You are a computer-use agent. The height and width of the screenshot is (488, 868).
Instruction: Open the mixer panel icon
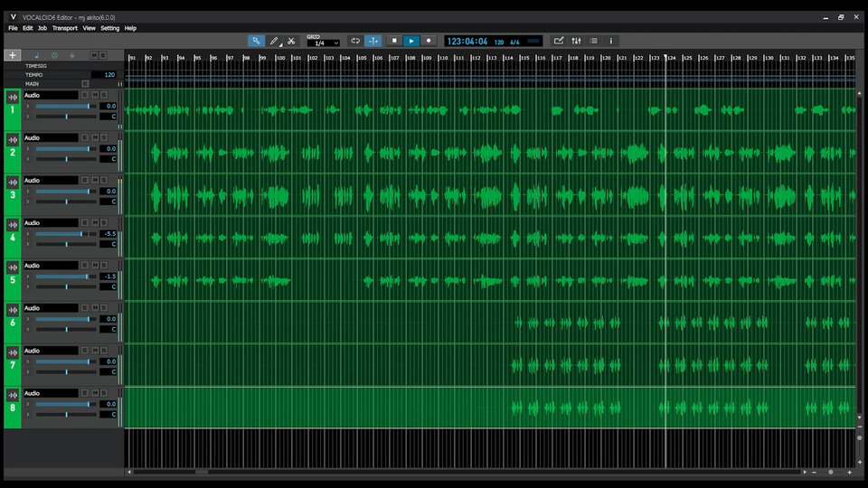576,41
